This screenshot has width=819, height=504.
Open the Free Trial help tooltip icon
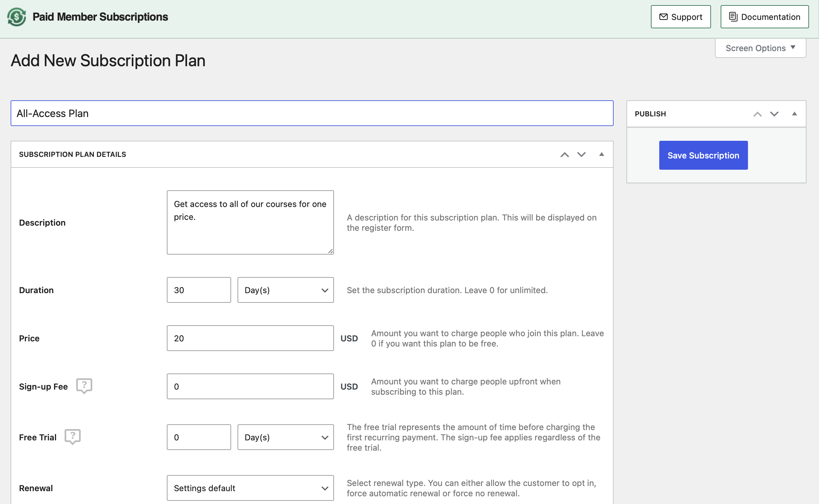pyautogui.click(x=73, y=437)
